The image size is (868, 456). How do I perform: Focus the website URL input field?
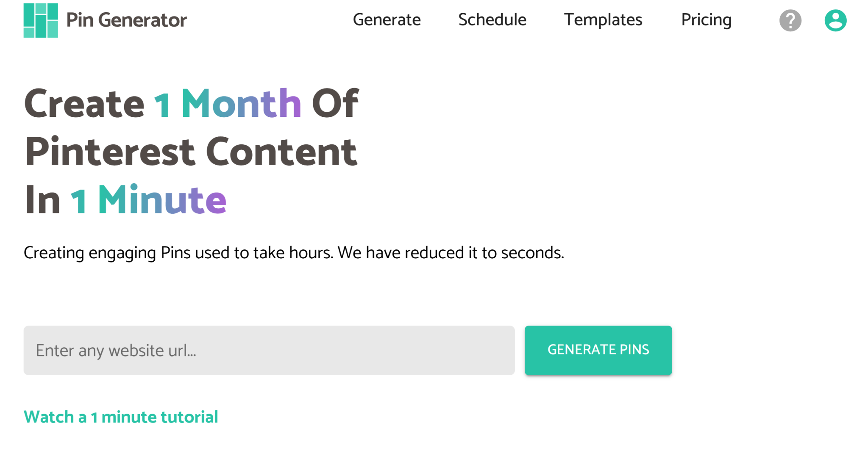point(269,350)
